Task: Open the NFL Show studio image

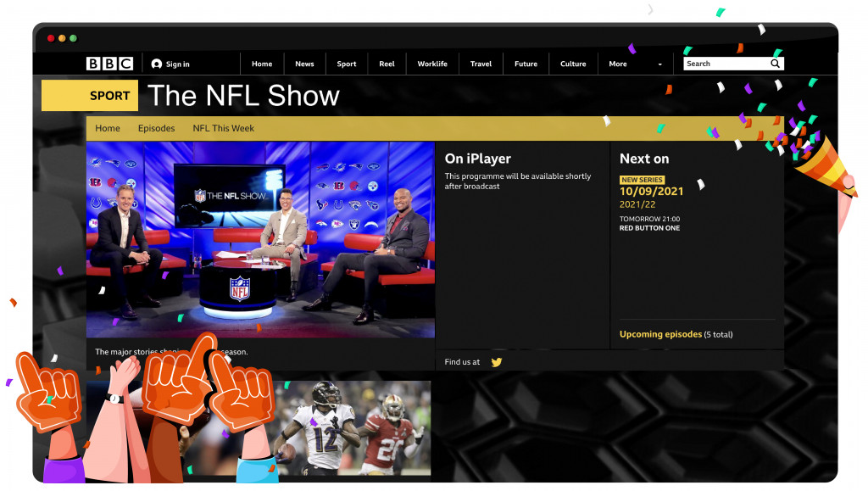Action: [260, 239]
